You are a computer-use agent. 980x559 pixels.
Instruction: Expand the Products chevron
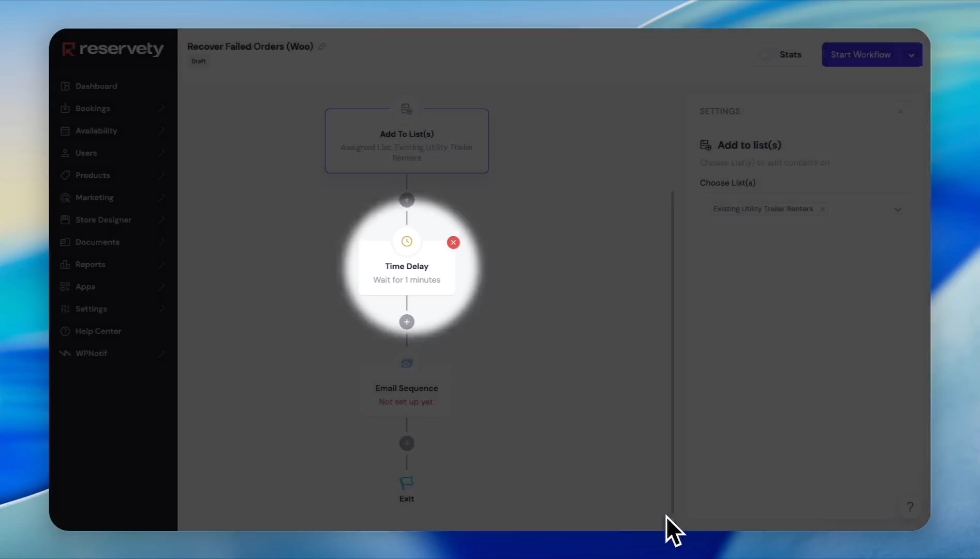[161, 175]
